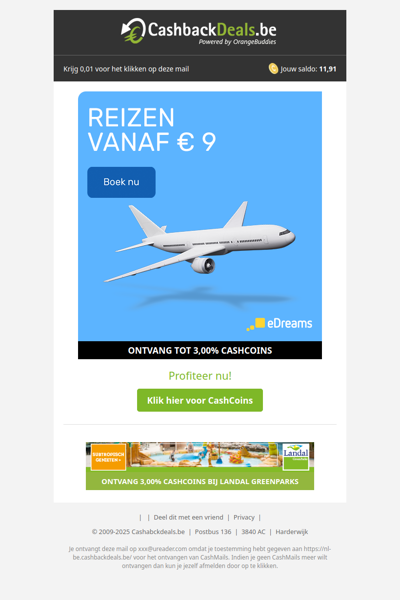Open Deel dit met een vriend link

click(188, 517)
